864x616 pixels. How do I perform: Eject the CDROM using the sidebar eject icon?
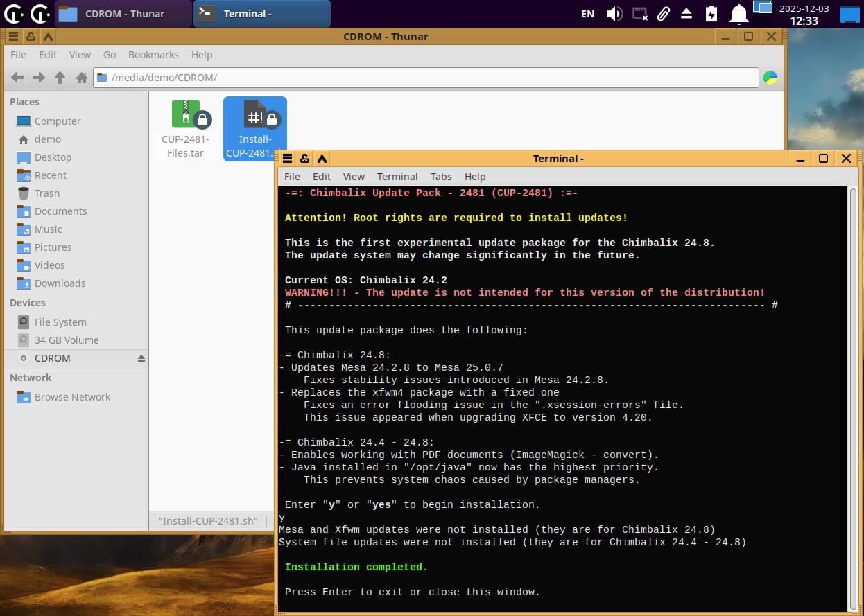point(141,358)
